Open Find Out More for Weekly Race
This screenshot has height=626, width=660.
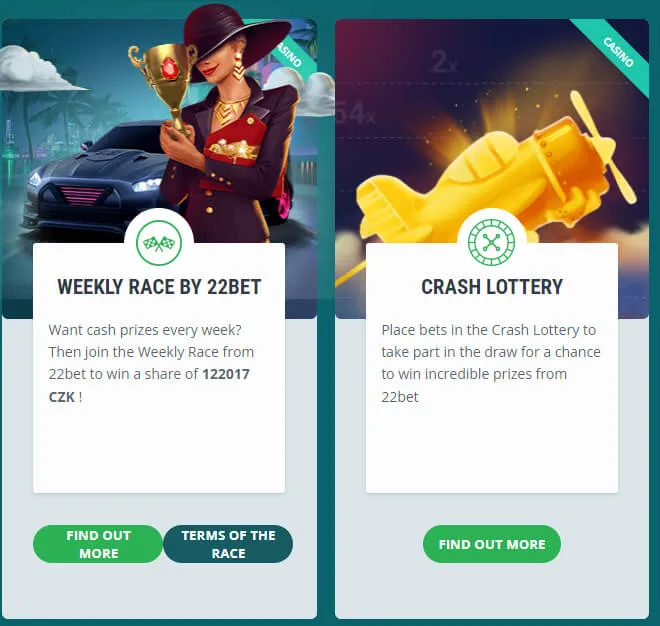click(98, 544)
